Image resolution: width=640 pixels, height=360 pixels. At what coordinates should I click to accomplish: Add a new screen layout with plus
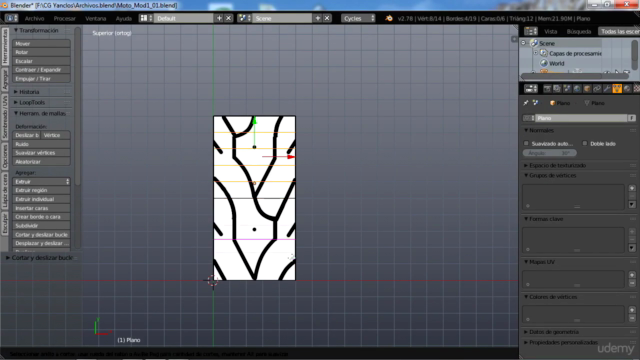point(219,18)
